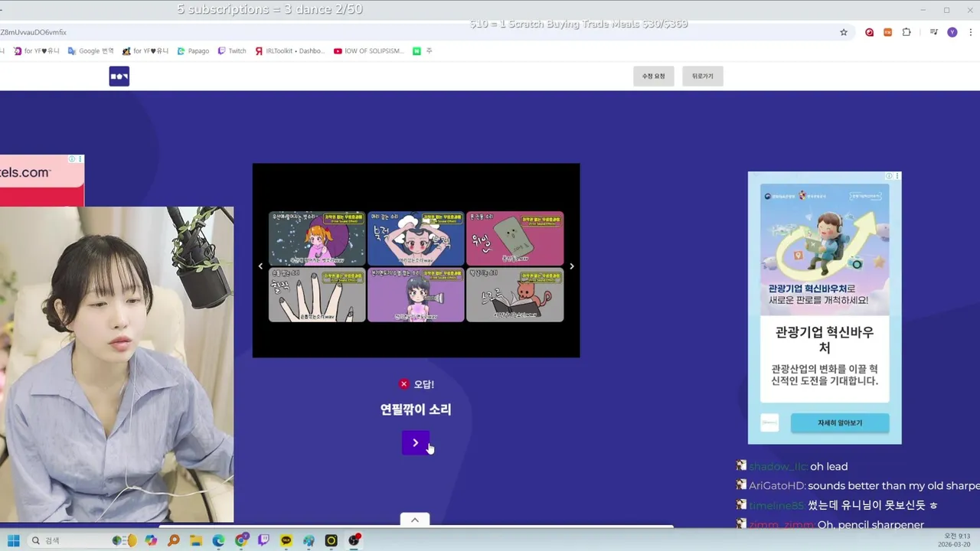
Task: Open the right ad's info icon
Action: 890,176
